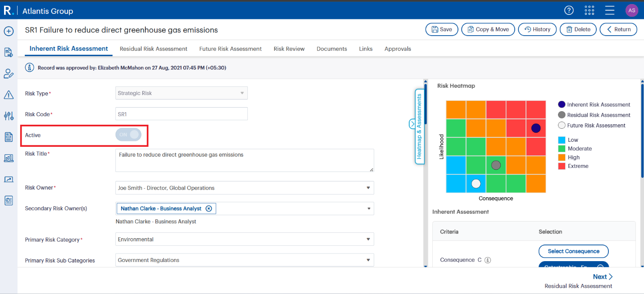Click the SR1 record title heading
This screenshot has width=644, height=294.
point(122,30)
